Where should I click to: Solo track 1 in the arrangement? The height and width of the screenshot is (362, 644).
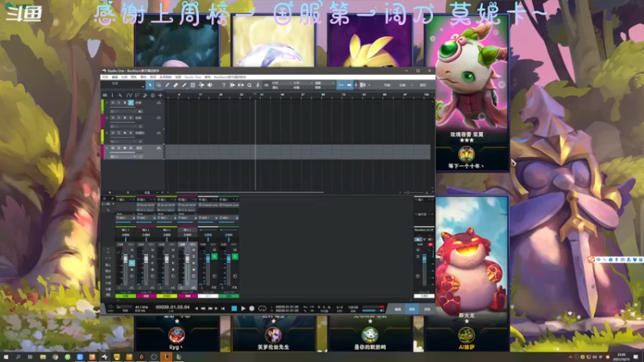pos(118,103)
